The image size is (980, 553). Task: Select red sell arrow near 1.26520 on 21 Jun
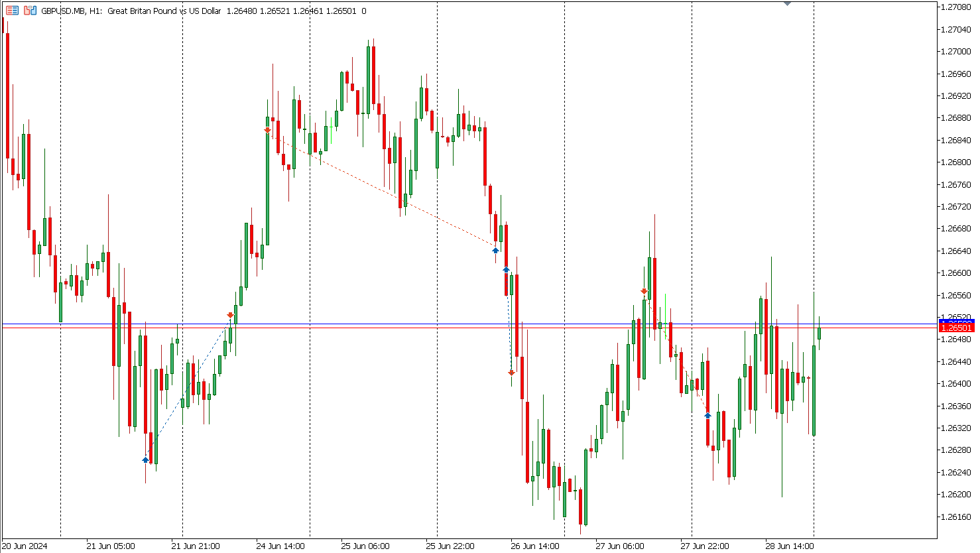tap(230, 316)
